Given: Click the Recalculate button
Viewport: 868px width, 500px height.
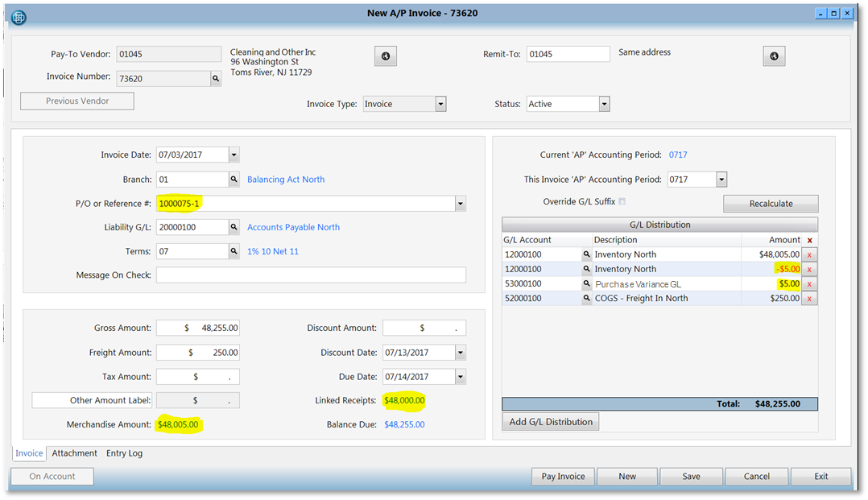Looking at the screenshot, I should point(770,203).
